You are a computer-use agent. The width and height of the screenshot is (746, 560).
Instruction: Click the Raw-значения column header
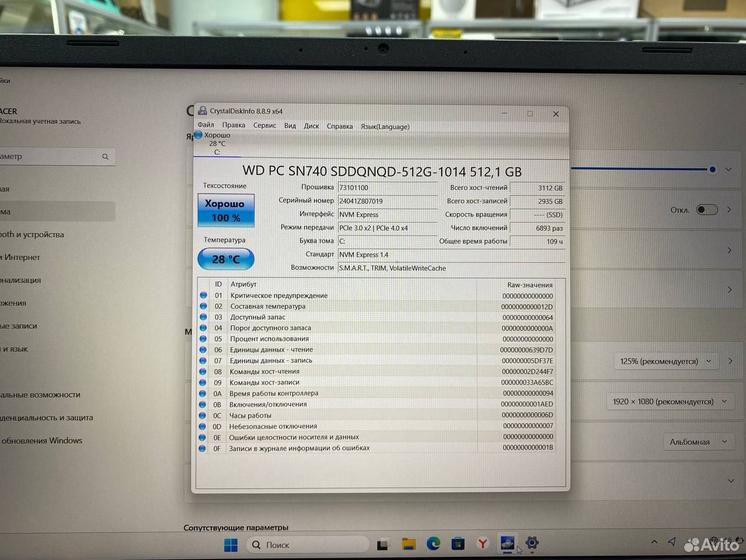[x=530, y=285]
